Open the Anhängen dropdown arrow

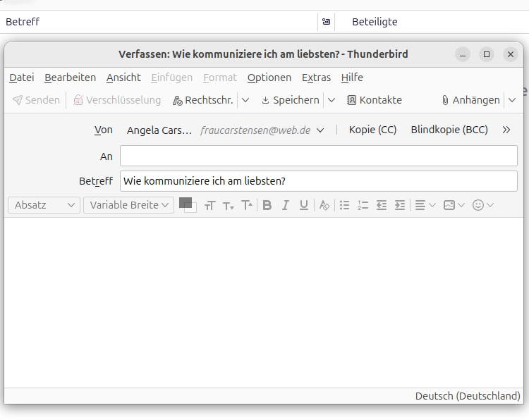click(x=512, y=100)
